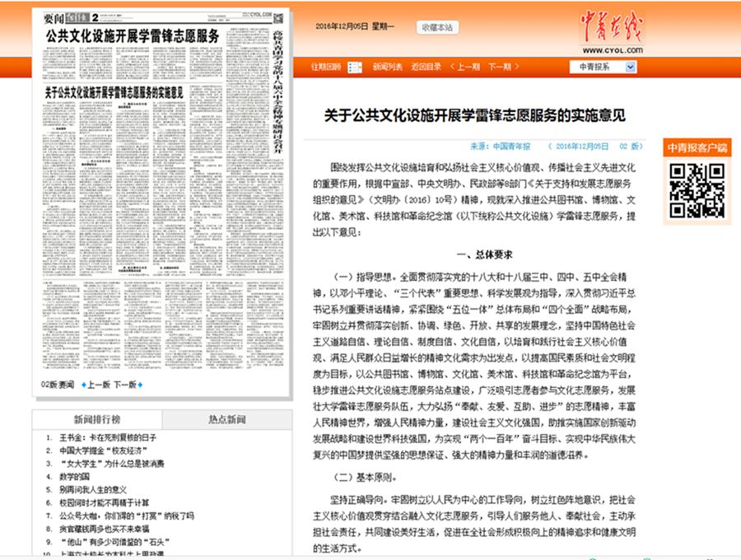Click the 中国青年报 source link
The width and height of the screenshot is (741, 560).
click(x=512, y=147)
